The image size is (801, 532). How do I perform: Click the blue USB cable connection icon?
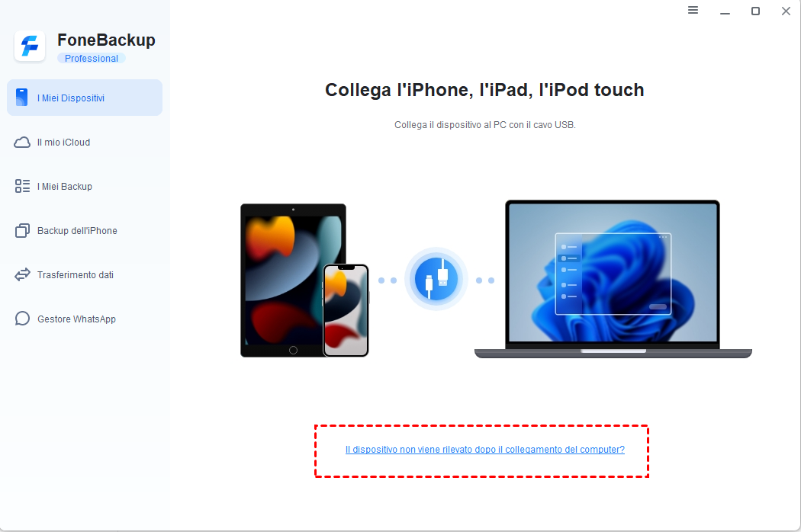pyautogui.click(x=436, y=279)
